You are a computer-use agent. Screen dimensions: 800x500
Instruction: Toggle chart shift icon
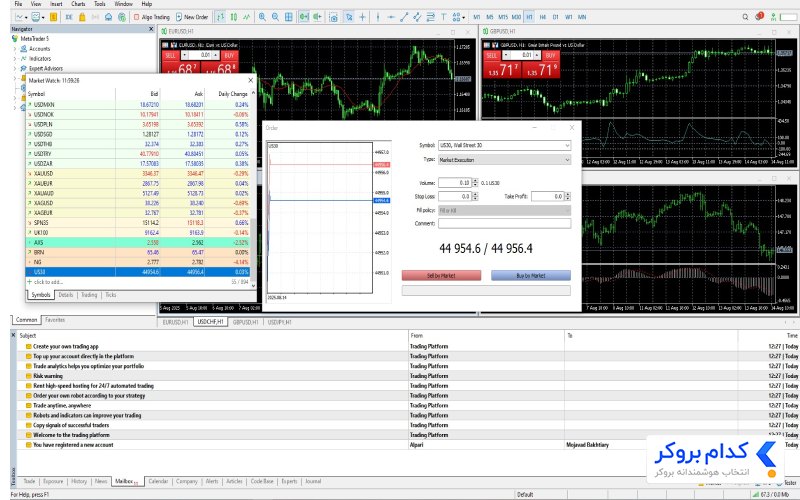pos(317,17)
